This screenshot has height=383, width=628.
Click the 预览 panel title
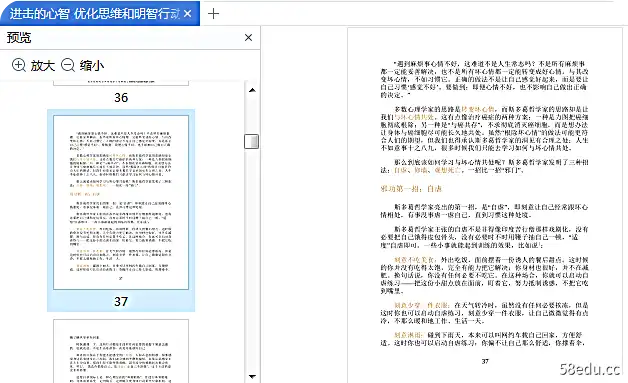[19, 38]
